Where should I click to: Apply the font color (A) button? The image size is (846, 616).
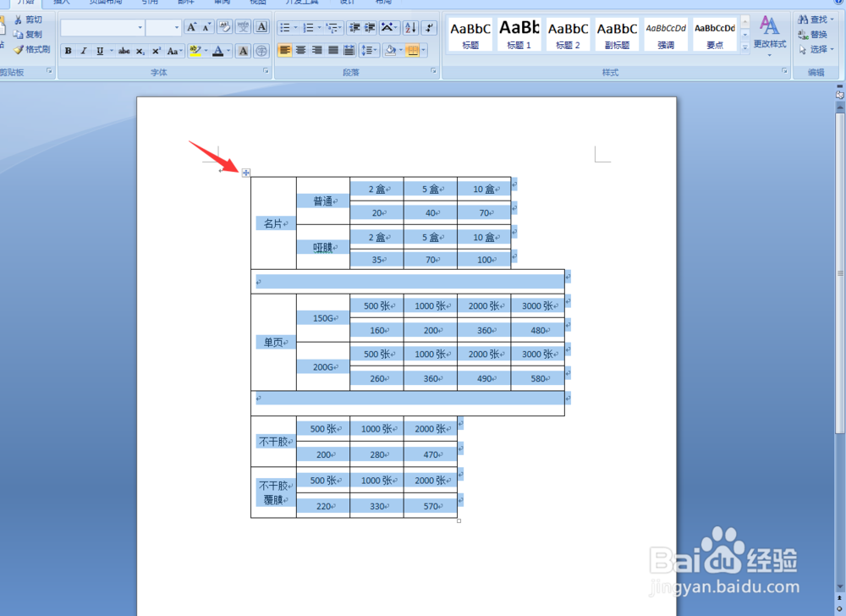coord(218,52)
